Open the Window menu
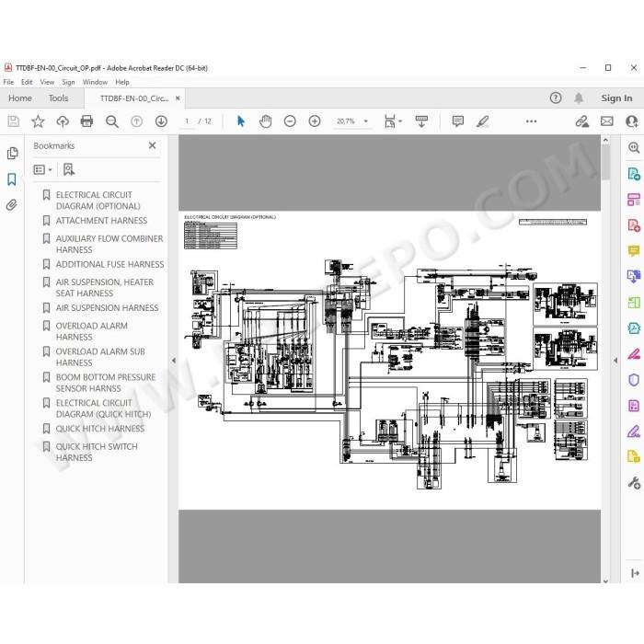 tap(95, 82)
